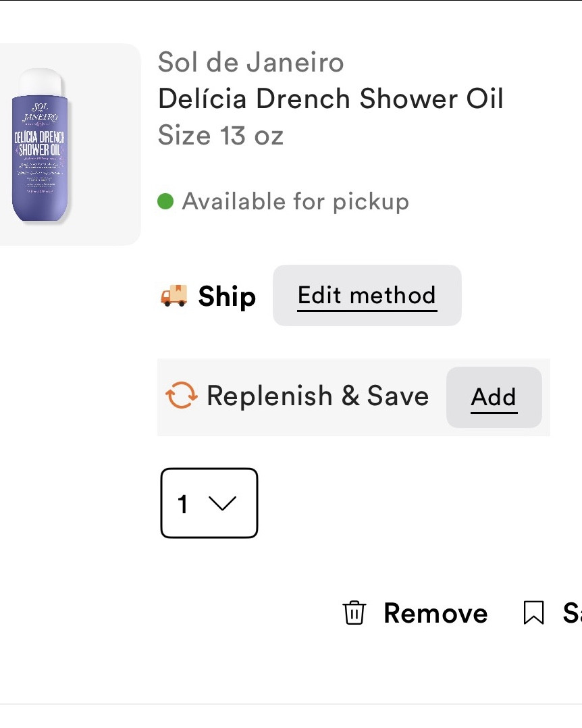Image resolution: width=582 pixels, height=728 pixels.
Task: Select the Sol de Janeiro brand name
Action: tap(250, 61)
